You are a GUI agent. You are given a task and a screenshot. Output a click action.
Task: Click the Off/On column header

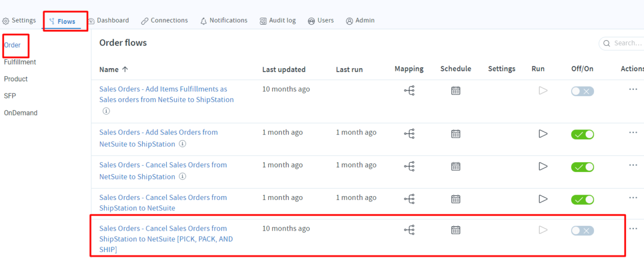coord(582,69)
